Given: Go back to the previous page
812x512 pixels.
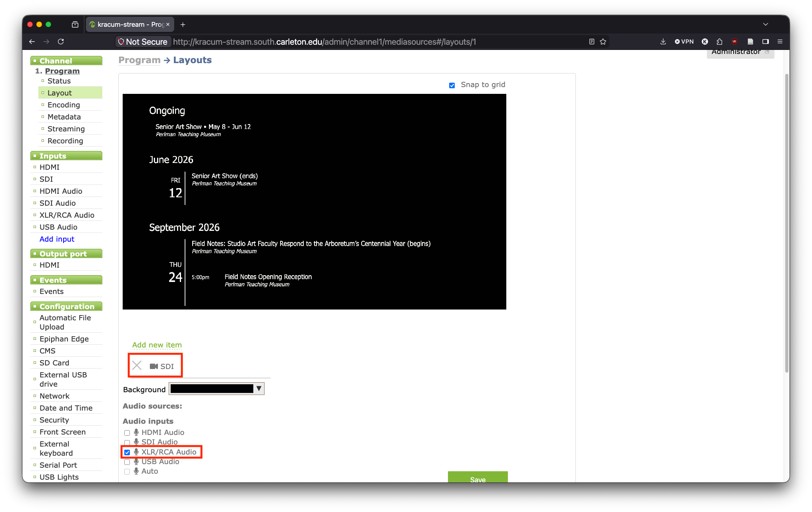Looking at the screenshot, I should pyautogui.click(x=32, y=42).
